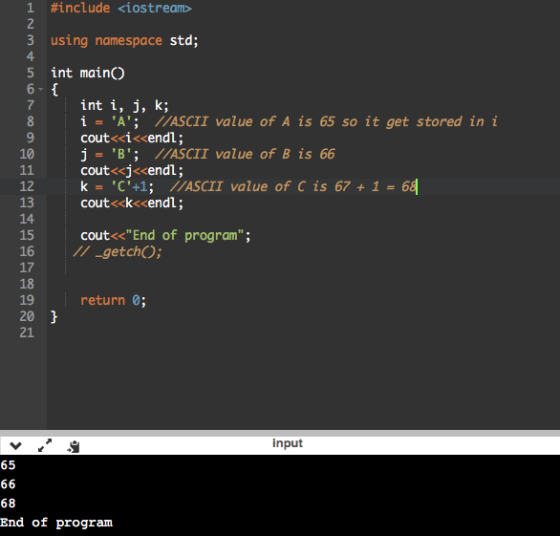Click line number 21 in gutter

(x=27, y=333)
